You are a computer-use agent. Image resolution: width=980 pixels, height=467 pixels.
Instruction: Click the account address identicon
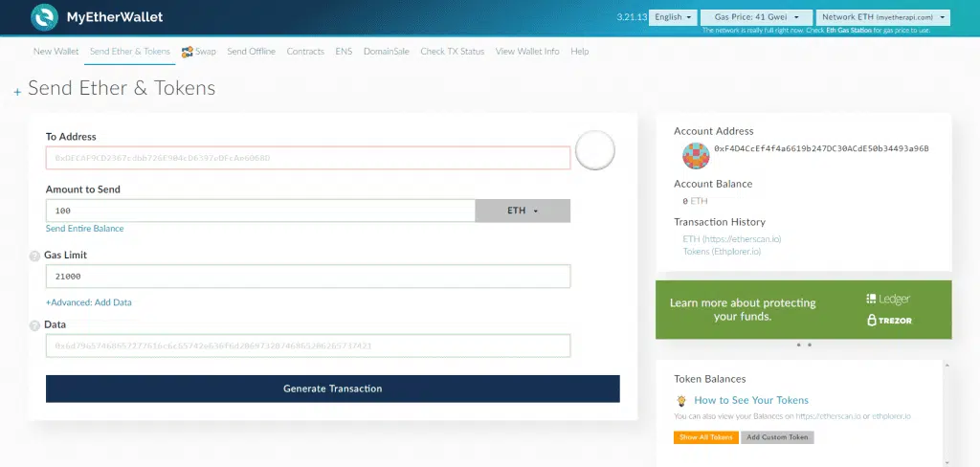(x=696, y=156)
